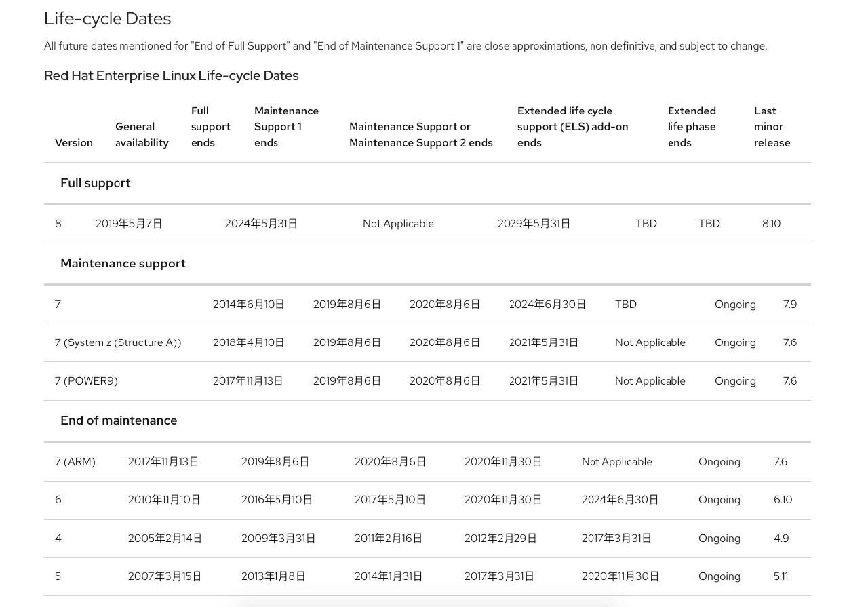The height and width of the screenshot is (607, 868).
Task: Select the "7 (ARM)" version cell
Action: point(75,462)
